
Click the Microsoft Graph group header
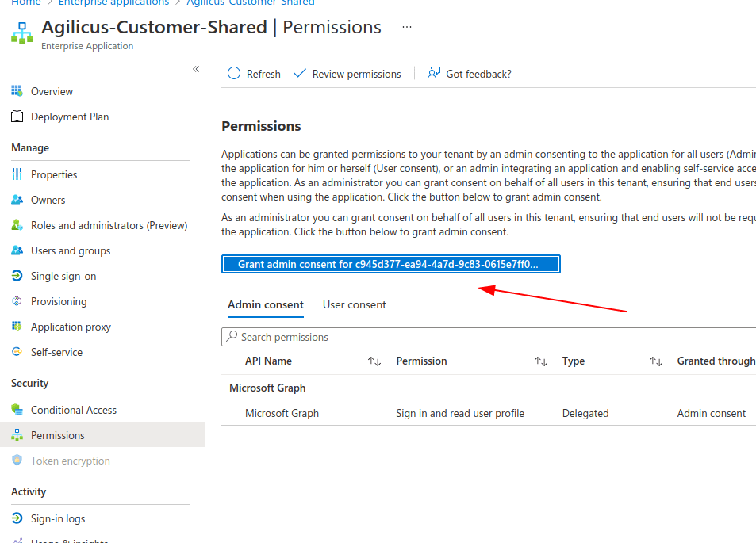267,388
